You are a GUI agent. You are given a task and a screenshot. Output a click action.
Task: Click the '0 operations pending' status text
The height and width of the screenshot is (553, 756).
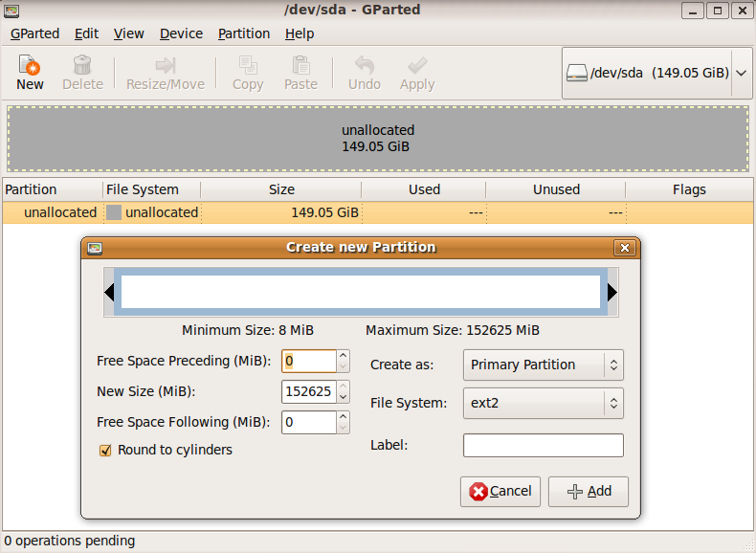click(x=70, y=541)
